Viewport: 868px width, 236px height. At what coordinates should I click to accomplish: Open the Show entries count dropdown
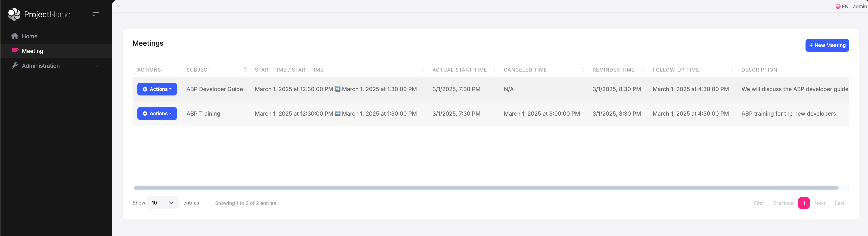coord(163,203)
